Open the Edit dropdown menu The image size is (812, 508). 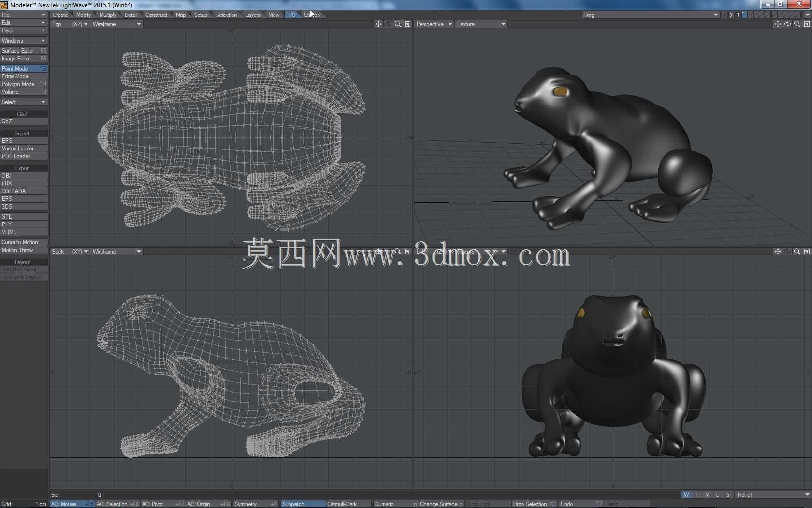[24, 23]
